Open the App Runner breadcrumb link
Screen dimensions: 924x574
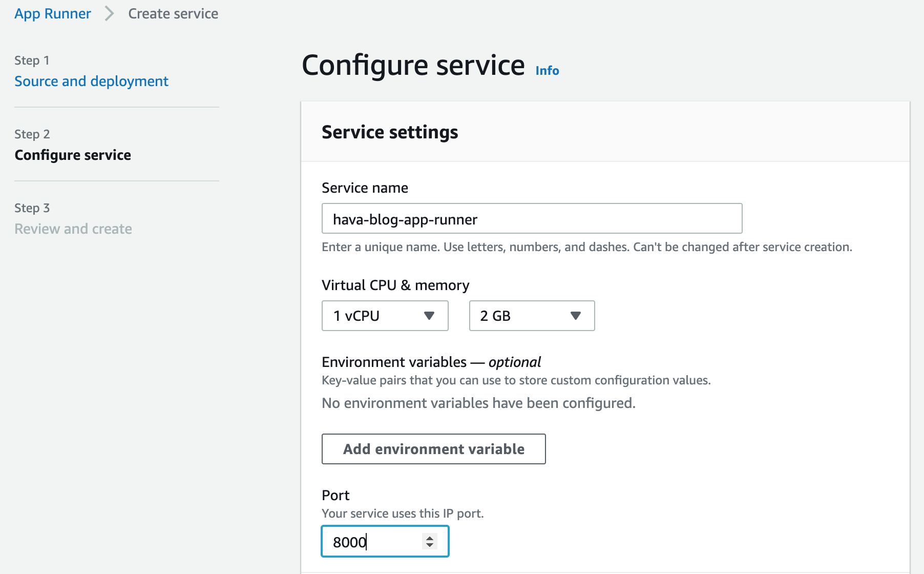53,13
